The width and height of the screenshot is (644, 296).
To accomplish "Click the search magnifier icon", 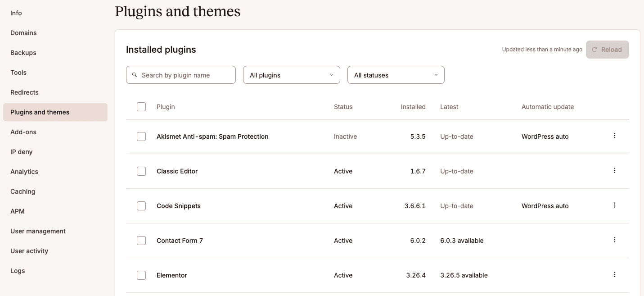I will [x=135, y=75].
